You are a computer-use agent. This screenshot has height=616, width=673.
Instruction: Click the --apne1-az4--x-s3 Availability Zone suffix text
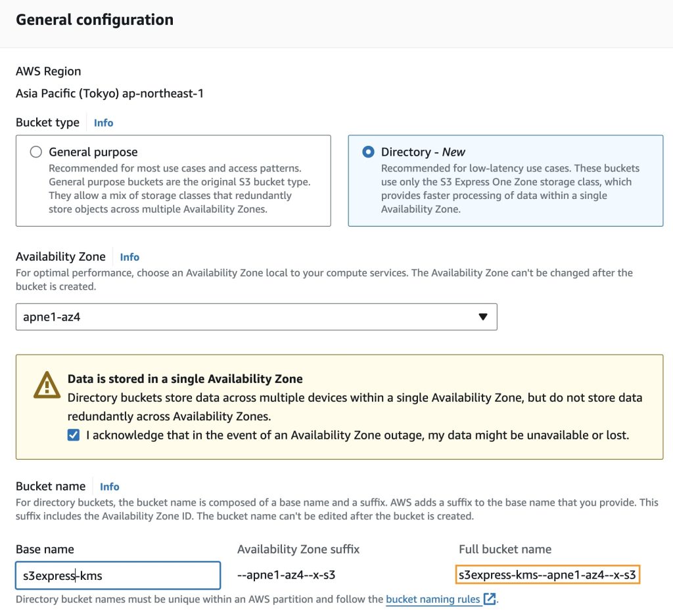click(287, 576)
